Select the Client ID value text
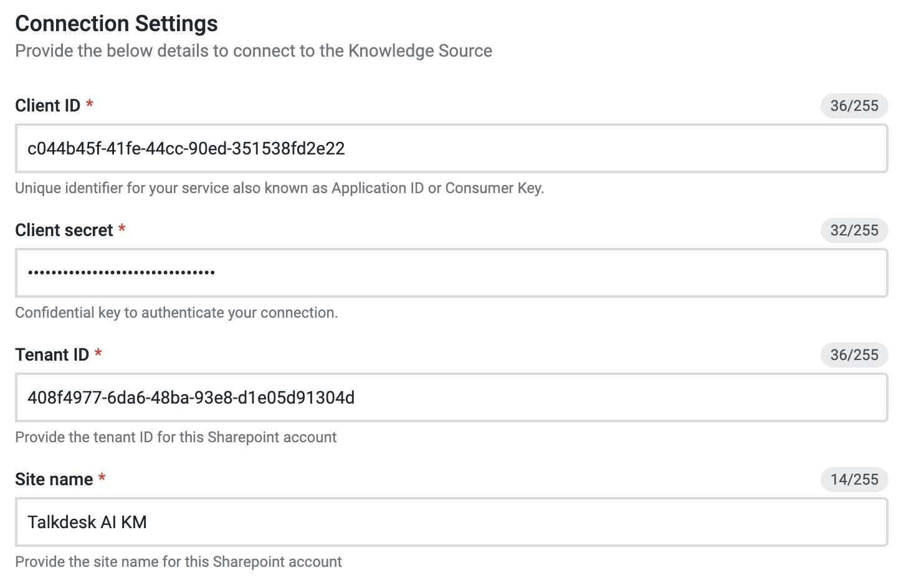The height and width of the screenshot is (588, 916). pos(186,148)
